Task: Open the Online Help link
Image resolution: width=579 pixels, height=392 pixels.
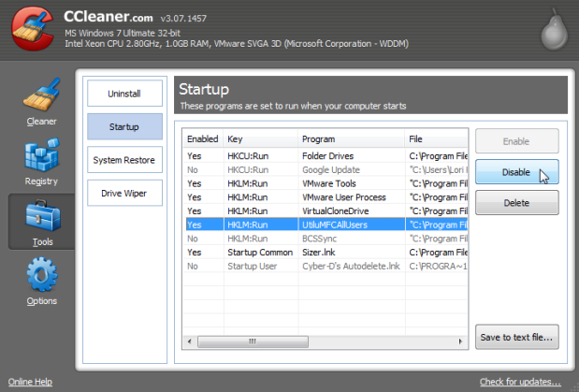Action: [30, 382]
